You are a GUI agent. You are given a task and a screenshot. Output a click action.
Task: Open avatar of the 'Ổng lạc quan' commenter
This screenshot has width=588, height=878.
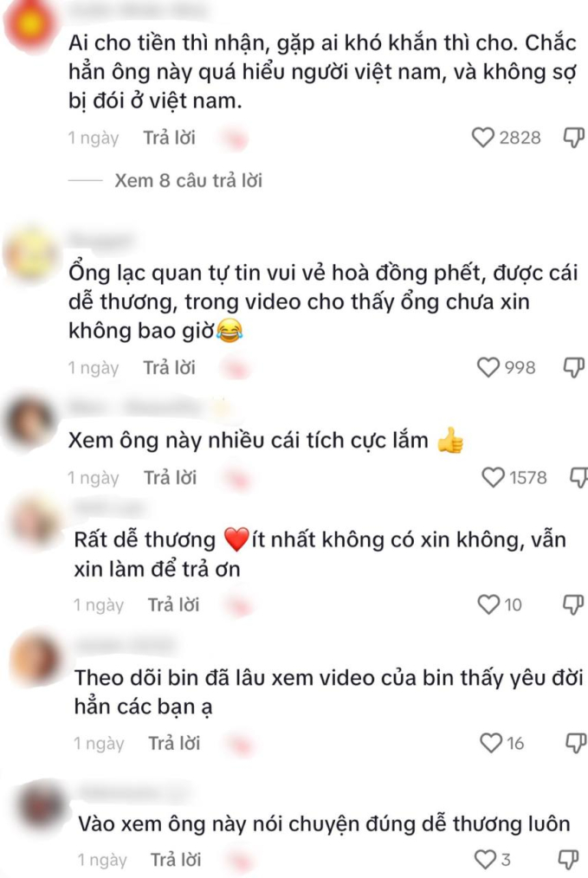tap(31, 255)
